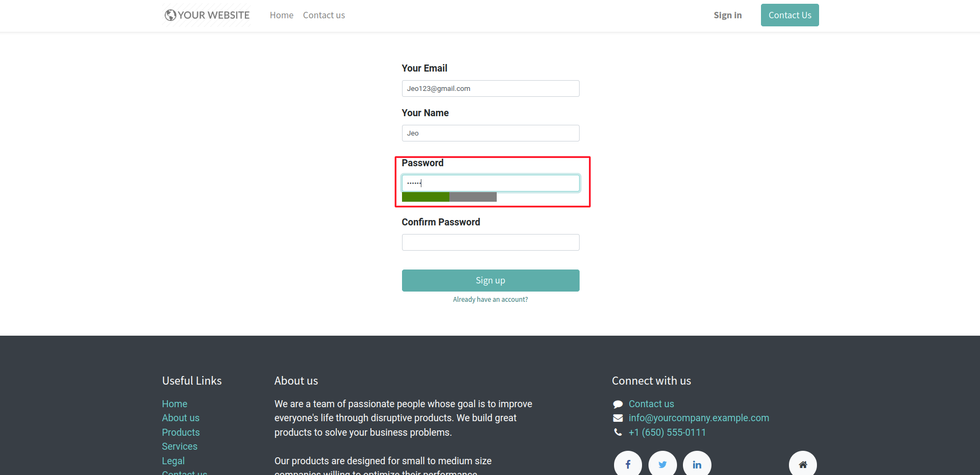980x475 pixels.
Task: Click the speech bubble icon in footer
Action: [618, 404]
